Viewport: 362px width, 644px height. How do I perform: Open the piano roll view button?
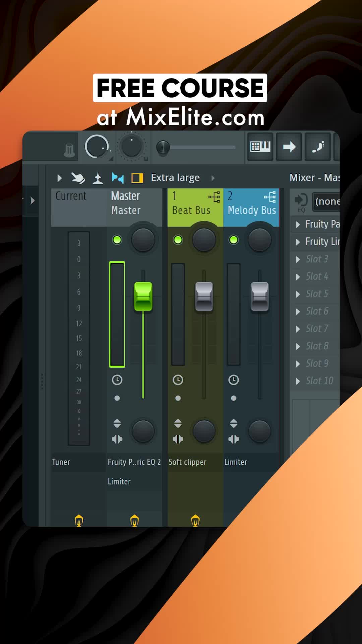click(260, 147)
